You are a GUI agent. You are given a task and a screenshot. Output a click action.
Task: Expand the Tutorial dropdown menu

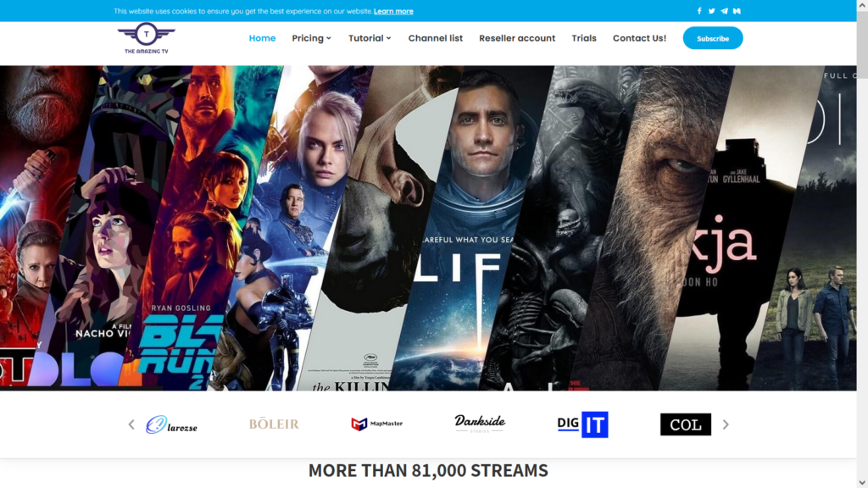pyautogui.click(x=370, y=38)
